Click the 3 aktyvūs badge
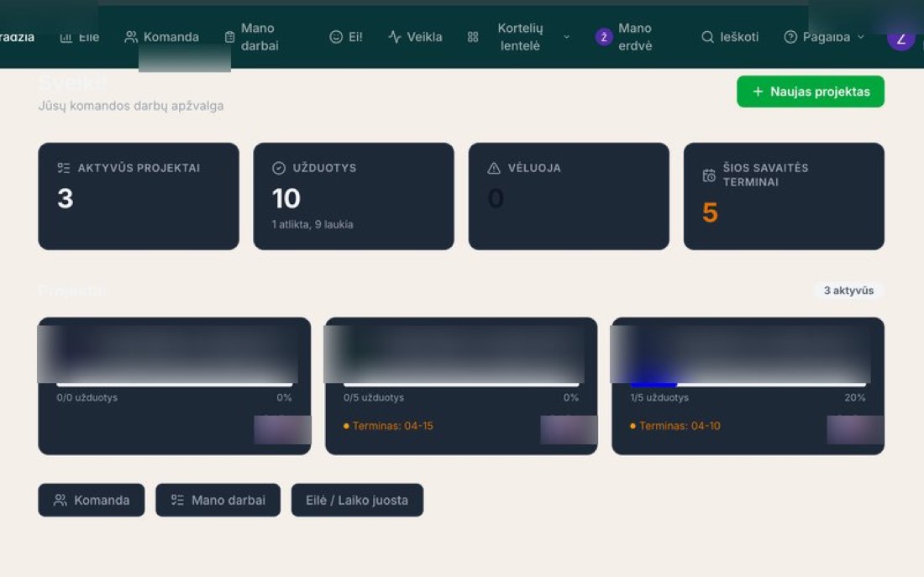This screenshot has width=924, height=577. point(848,291)
